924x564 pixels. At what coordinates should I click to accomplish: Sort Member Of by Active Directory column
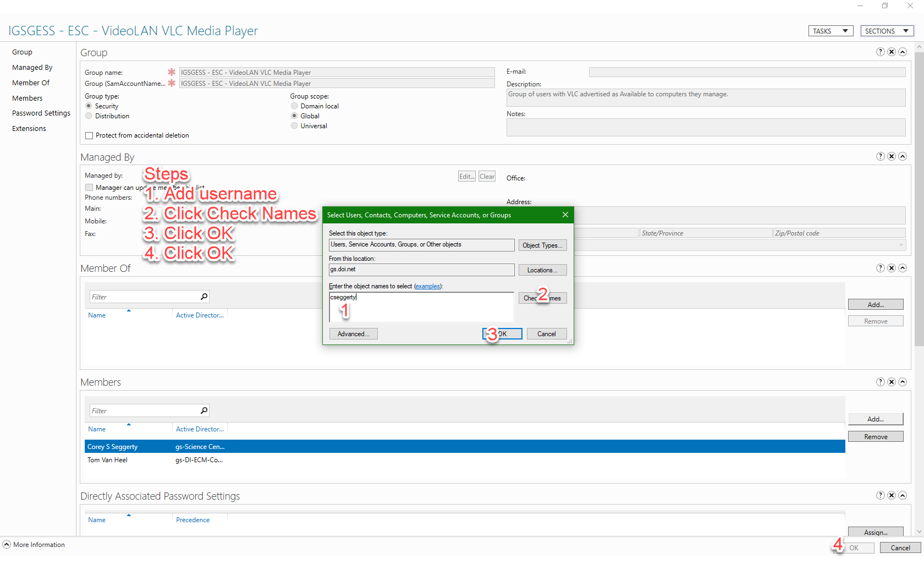coord(200,315)
